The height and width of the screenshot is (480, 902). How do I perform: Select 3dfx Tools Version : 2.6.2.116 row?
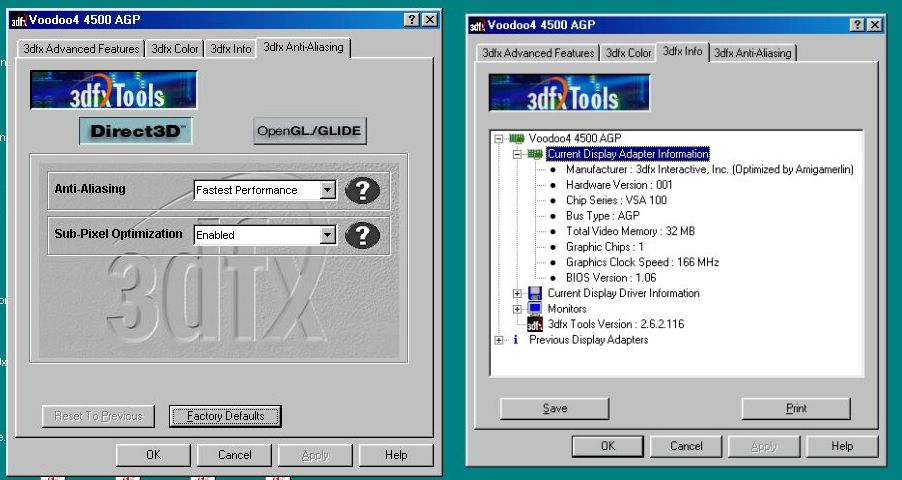coord(616,324)
